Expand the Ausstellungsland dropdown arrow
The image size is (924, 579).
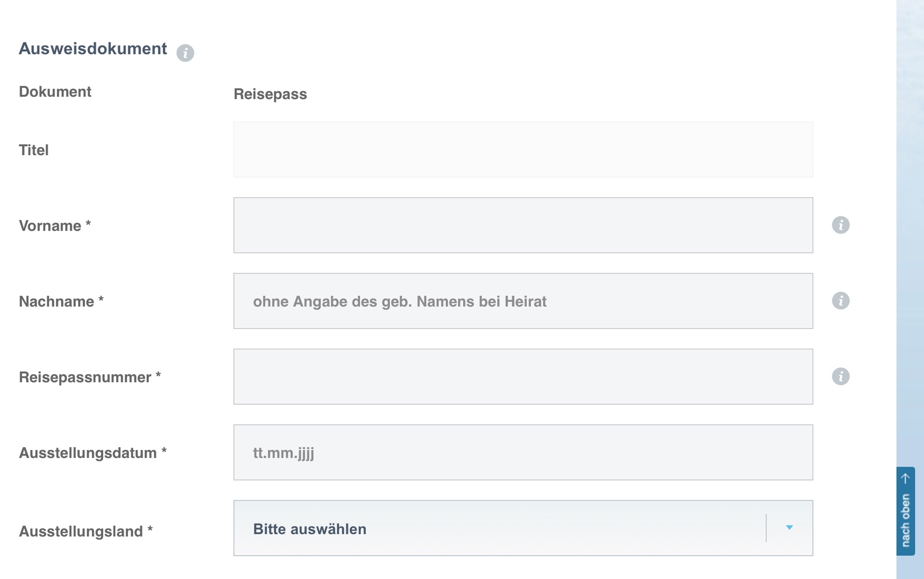click(789, 528)
